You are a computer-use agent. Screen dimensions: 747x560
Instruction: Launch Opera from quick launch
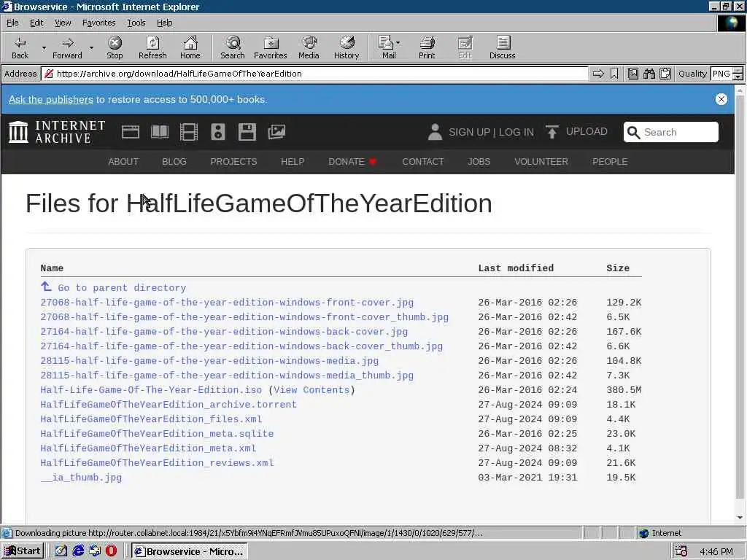coord(111,551)
